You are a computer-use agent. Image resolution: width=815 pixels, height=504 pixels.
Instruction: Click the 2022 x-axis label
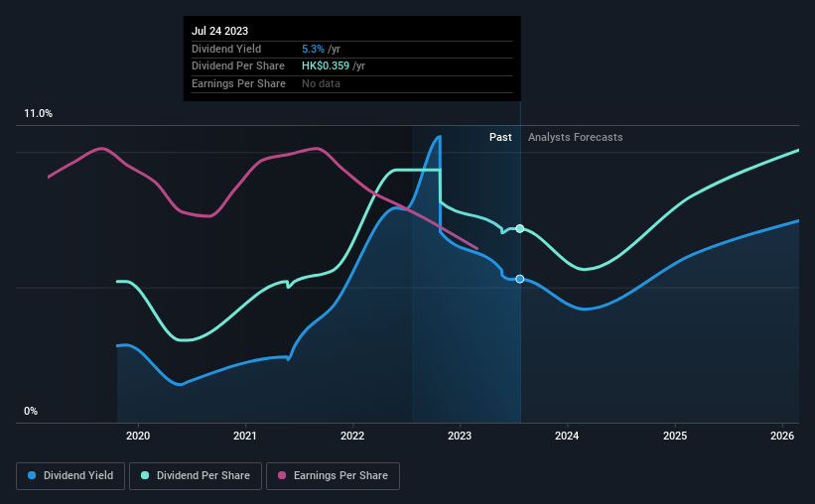(x=352, y=436)
